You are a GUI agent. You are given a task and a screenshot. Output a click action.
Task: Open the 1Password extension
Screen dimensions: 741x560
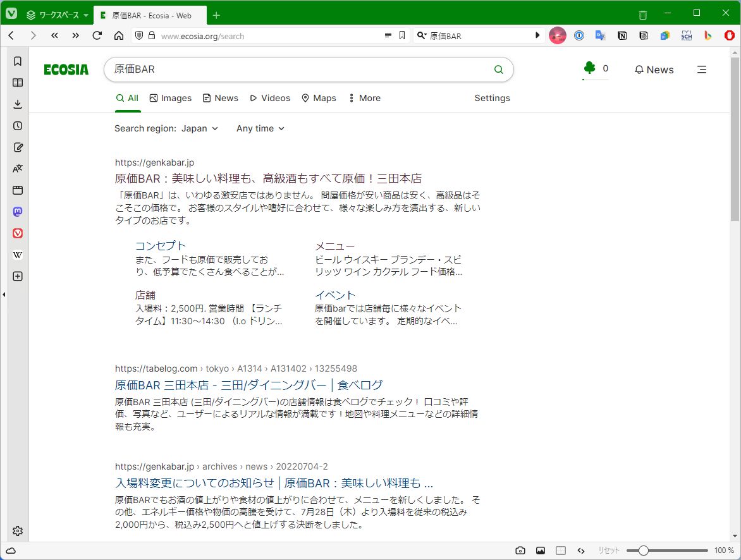[579, 35]
